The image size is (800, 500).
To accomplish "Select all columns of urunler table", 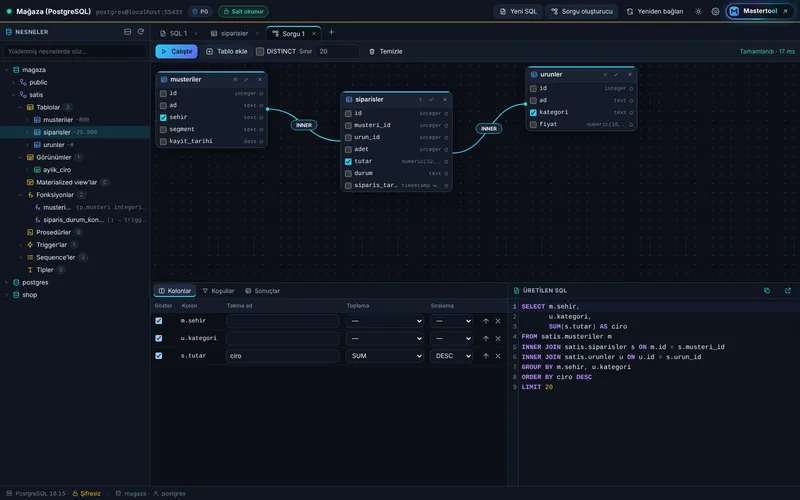I will (616, 74).
